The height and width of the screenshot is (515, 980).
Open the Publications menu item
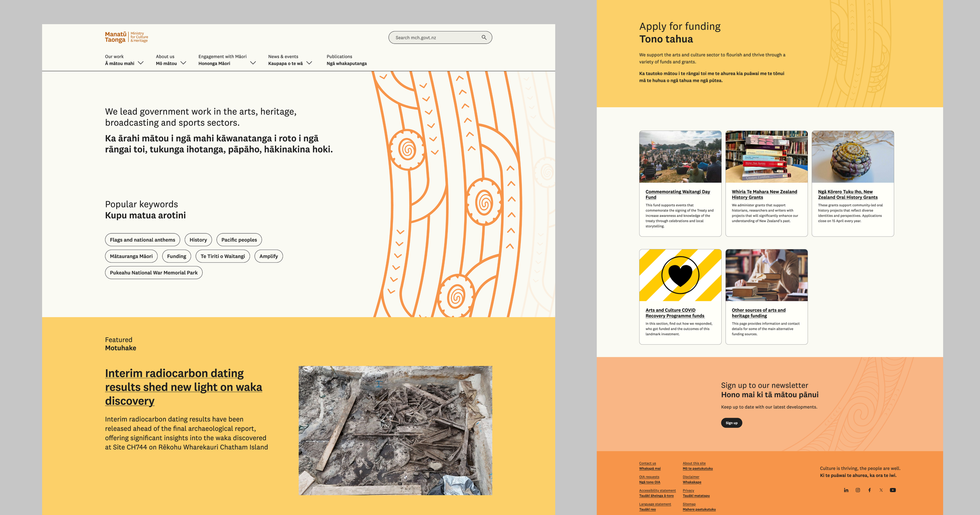pyautogui.click(x=347, y=60)
